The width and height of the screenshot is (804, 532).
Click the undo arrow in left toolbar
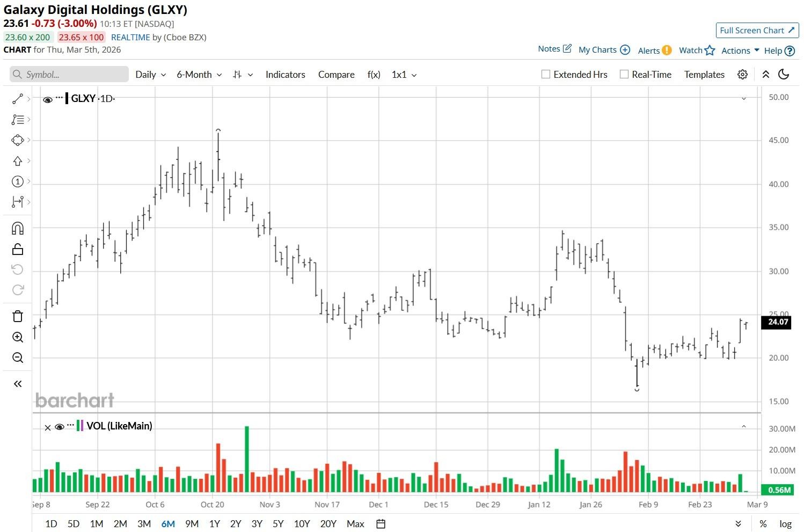[18, 269]
